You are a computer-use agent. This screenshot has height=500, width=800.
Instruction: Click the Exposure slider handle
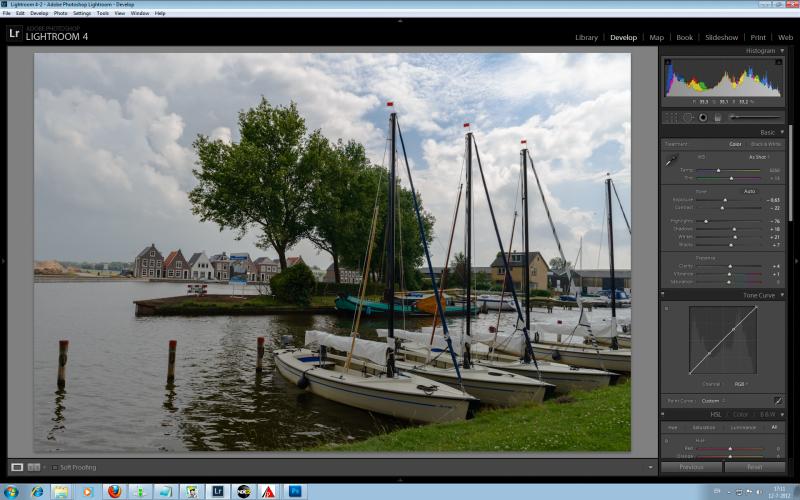[725, 200]
